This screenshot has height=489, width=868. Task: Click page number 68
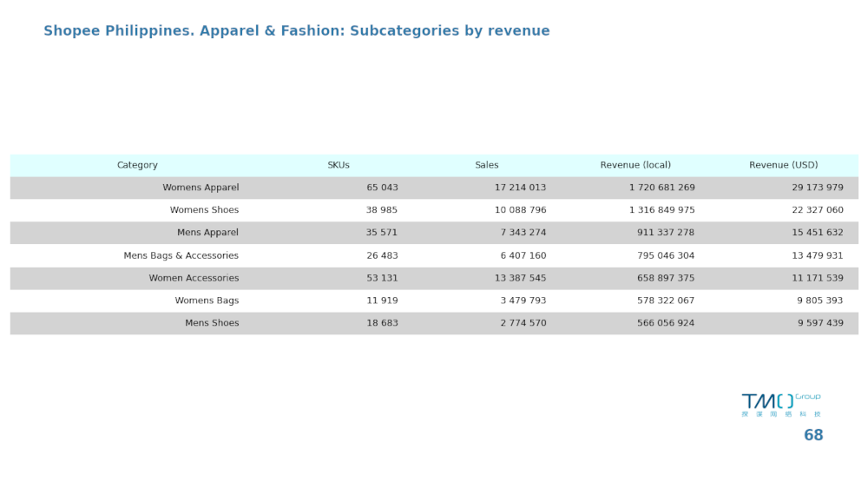813,435
